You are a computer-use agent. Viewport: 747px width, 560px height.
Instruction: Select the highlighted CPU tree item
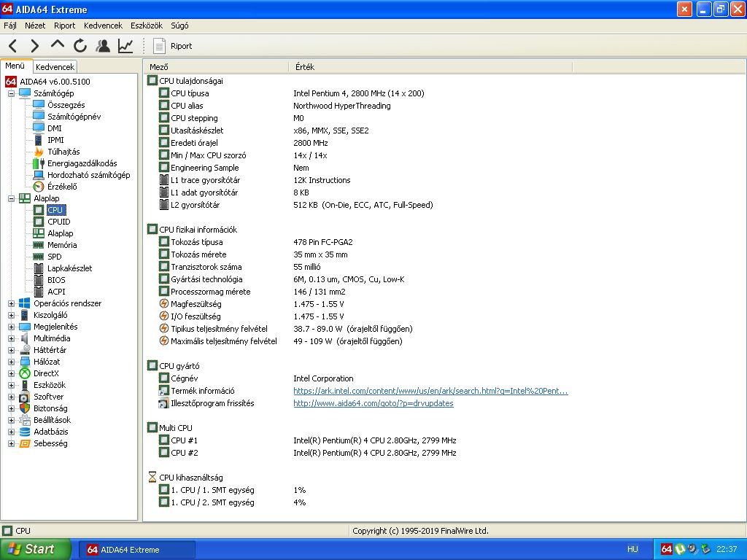click(55, 210)
